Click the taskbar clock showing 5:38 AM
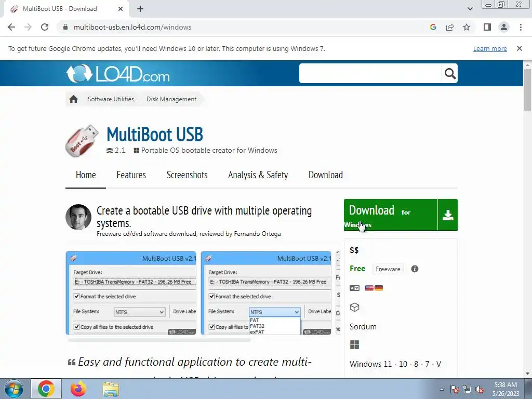 tap(506, 389)
